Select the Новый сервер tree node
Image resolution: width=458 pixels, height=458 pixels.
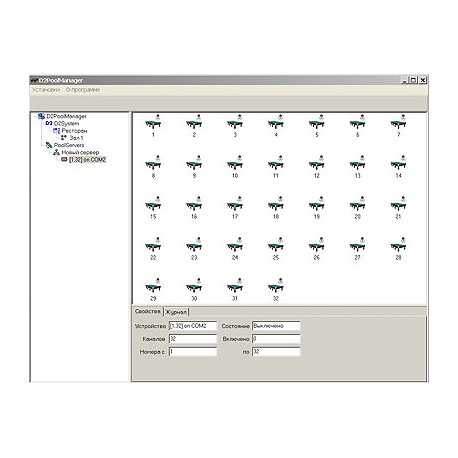point(80,153)
